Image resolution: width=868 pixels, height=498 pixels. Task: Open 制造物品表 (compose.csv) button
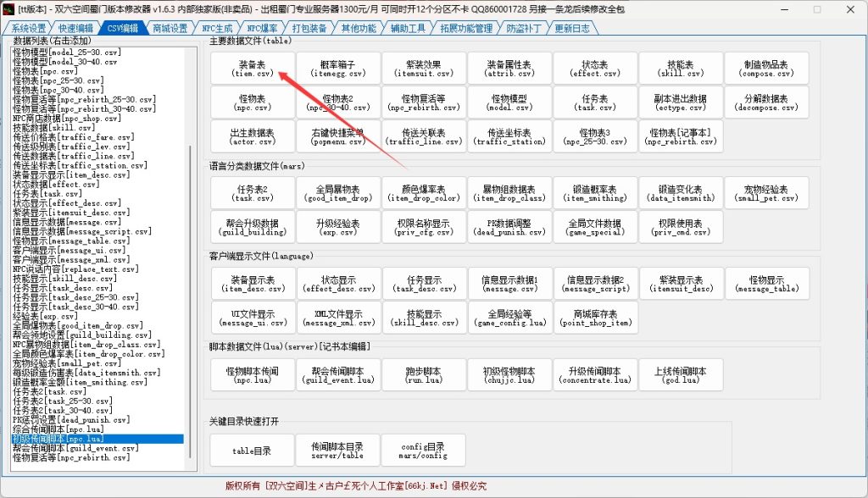(x=766, y=69)
